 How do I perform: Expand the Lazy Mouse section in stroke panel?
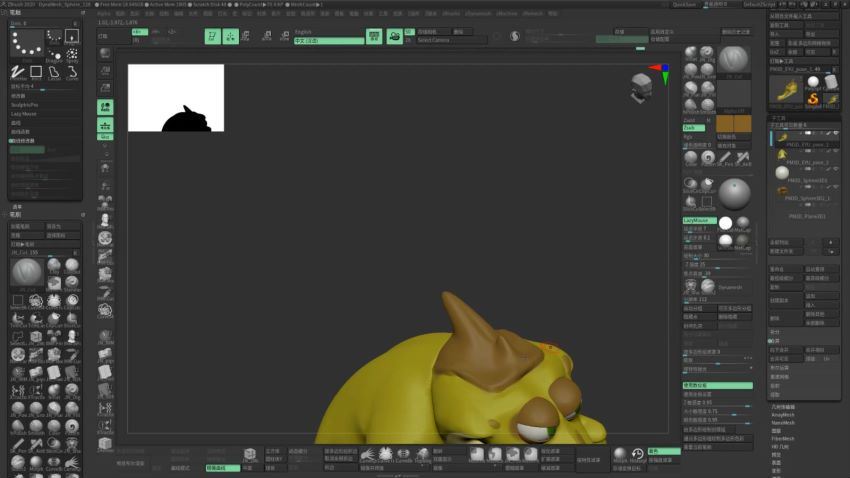pyautogui.click(x=24, y=114)
